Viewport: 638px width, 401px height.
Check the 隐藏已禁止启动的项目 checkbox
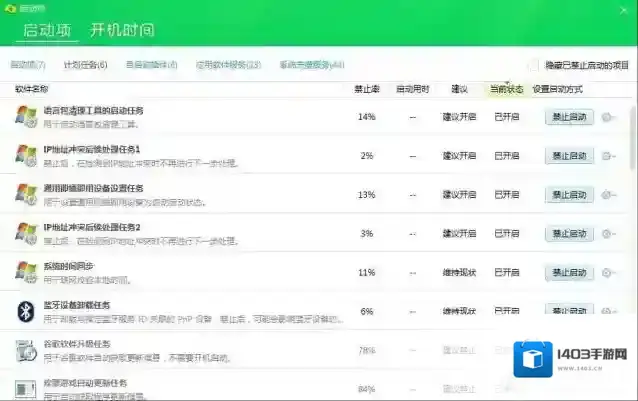tap(533, 65)
